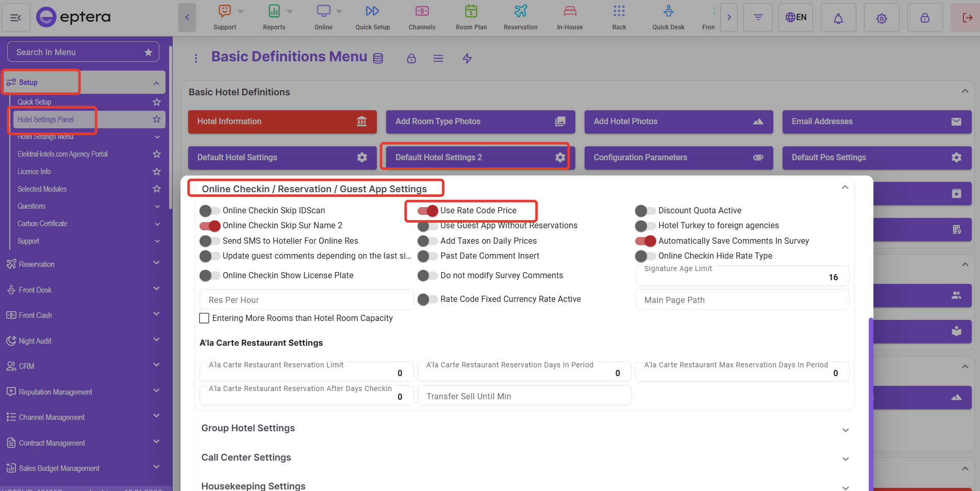Click the Hotel Information button

click(282, 122)
